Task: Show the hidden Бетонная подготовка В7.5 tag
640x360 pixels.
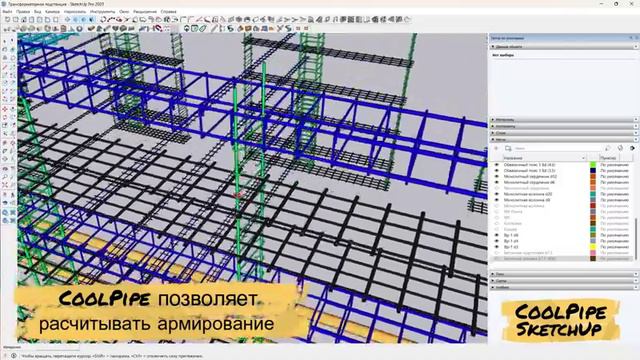Action: (497, 253)
